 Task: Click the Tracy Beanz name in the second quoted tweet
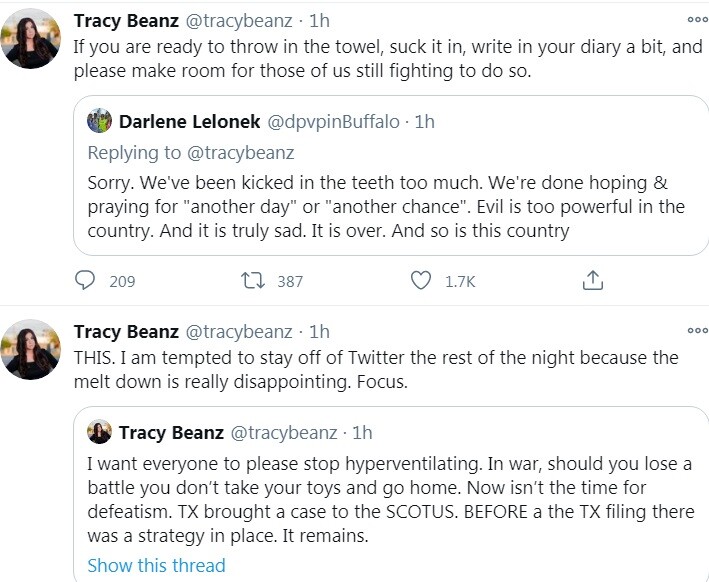pyautogui.click(x=170, y=432)
